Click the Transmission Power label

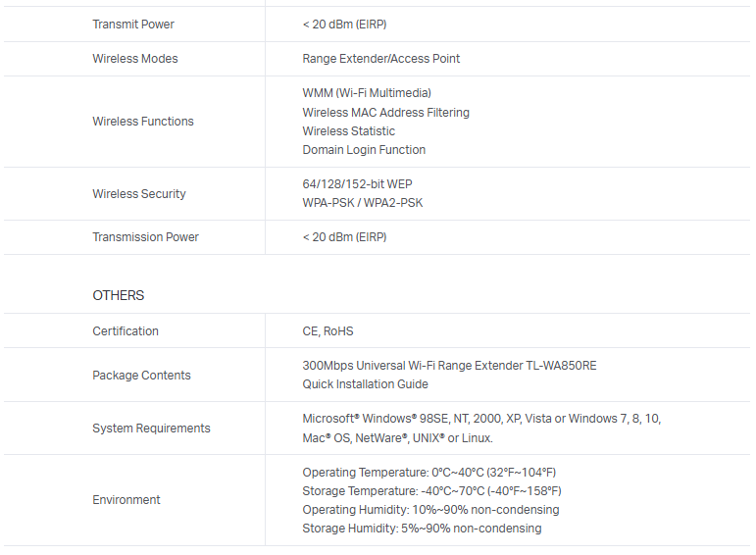click(145, 237)
